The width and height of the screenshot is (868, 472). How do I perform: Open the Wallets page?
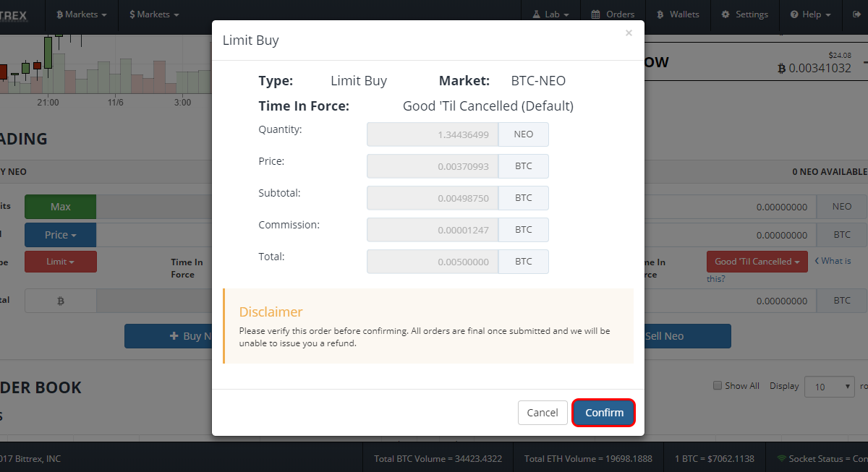[678, 14]
